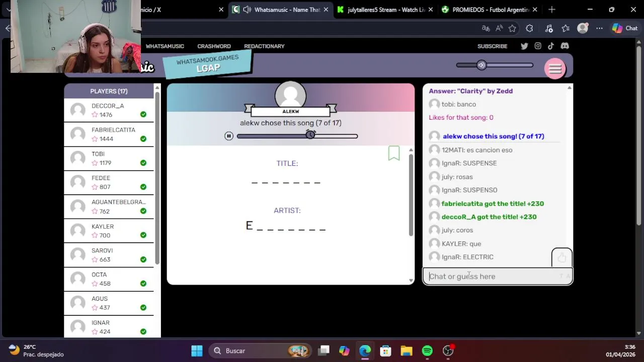Image resolution: width=644 pixels, height=362 pixels.
Task: Select player DECCOR_A in players list
Action: 109,110
